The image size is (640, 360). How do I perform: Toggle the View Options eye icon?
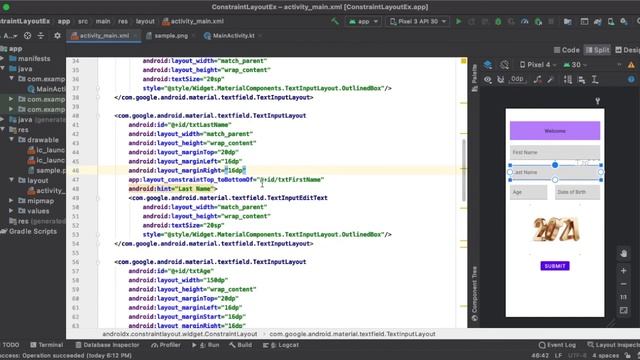pyautogui.click(x=488, y=80)
